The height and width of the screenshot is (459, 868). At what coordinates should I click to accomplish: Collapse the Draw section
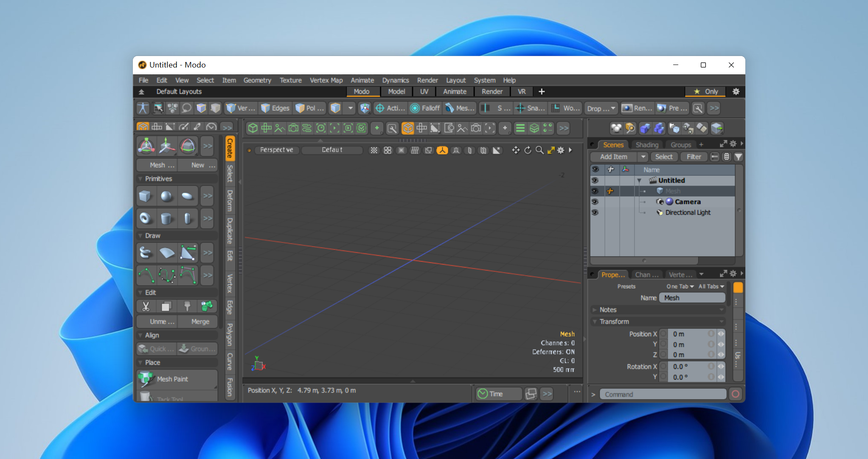[x=140, y=236]
